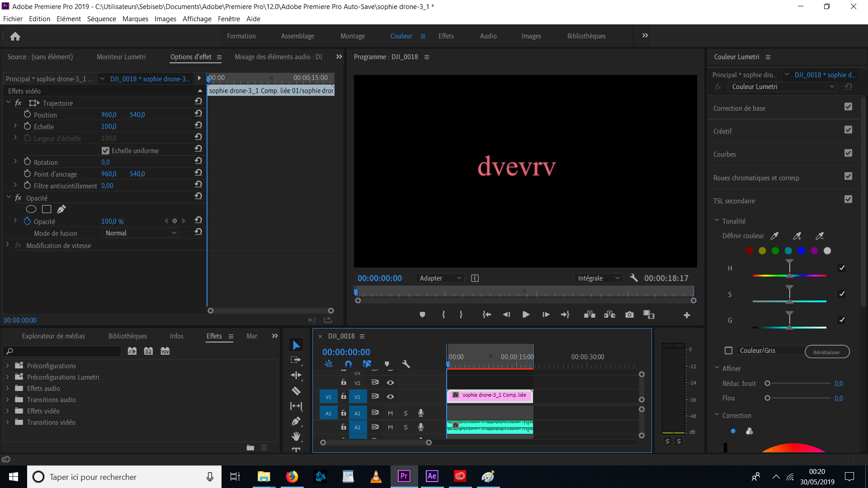The image size is (868, 488).
Task: Open the Correction de base section
Action: point(739,108)
